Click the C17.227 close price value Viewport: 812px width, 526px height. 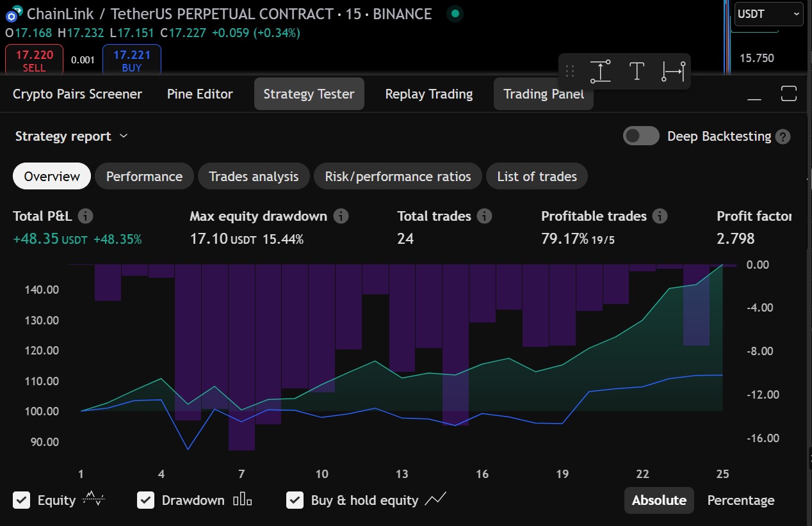pyautogui.click(x=183, y=33)
